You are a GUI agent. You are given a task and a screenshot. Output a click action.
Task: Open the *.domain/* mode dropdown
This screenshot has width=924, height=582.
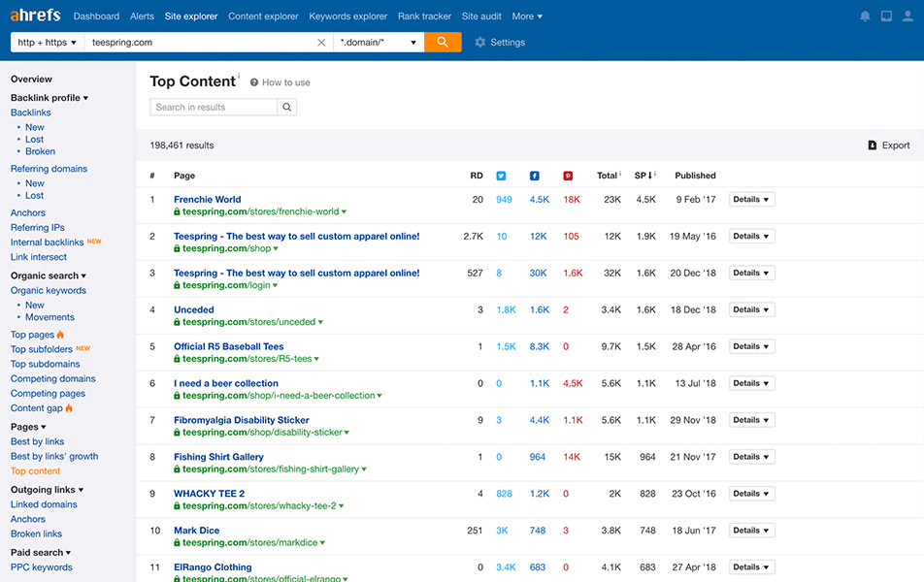(x=379, y=43)
